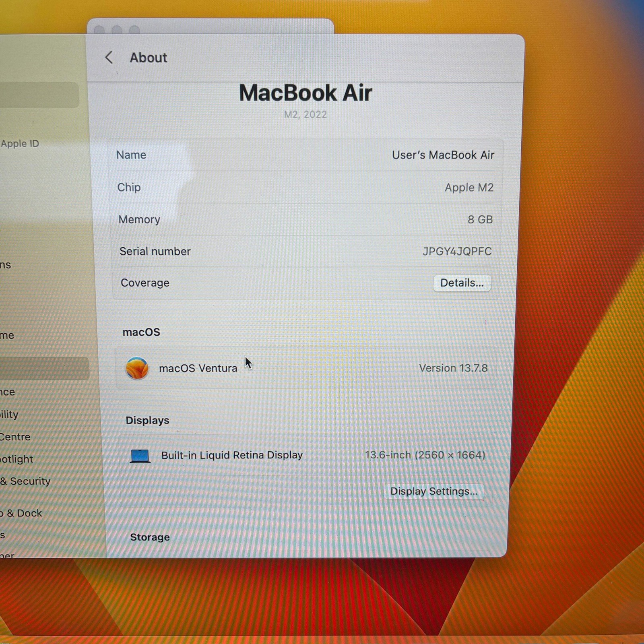The image size is (644, 644).
Task: Click the "Coverage" row label
Action: point(145,283)
